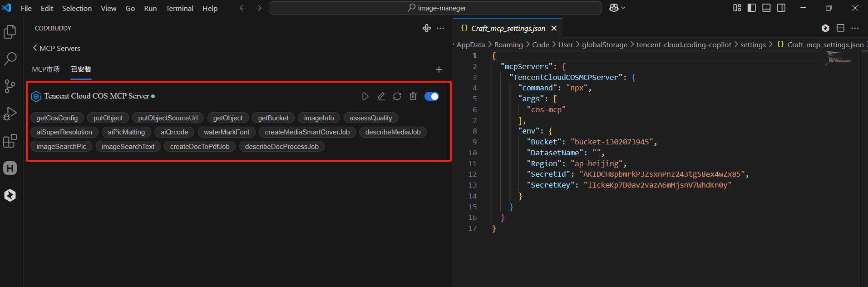Go back from MCP Servers page
Viewport: 868px width, 287px height.
click(x=35, y=48)
